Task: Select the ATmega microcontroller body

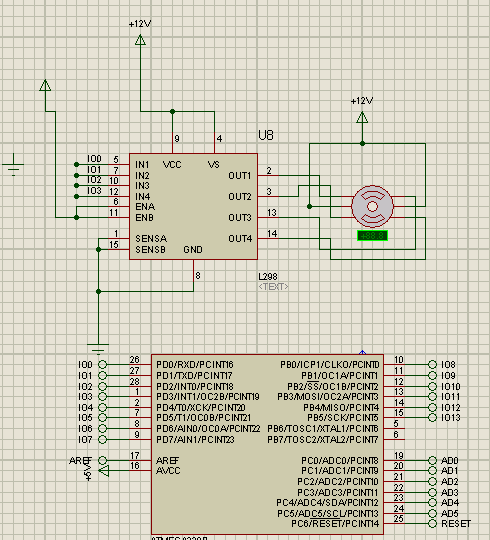Action: tap(267, 444)
